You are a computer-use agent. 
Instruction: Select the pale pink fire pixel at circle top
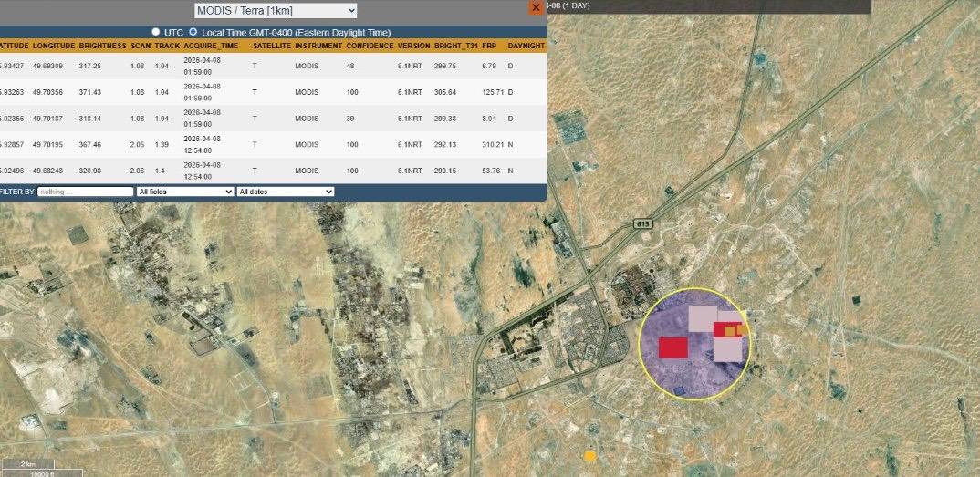pos(703,319)
